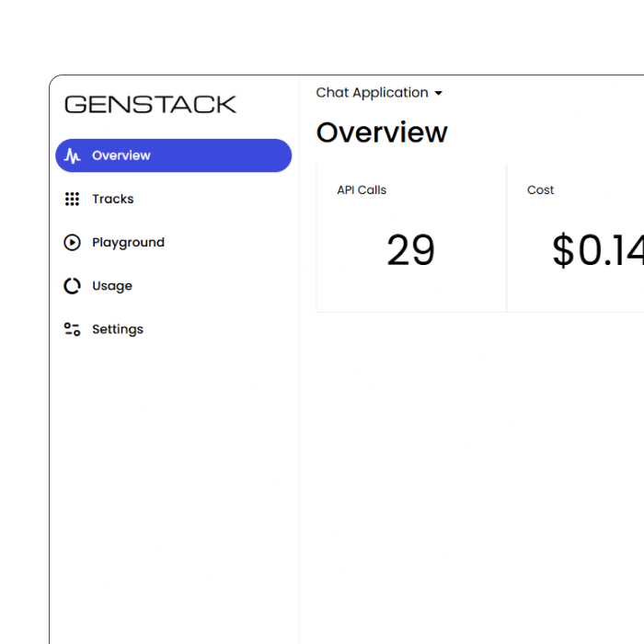Click the Overview pulse icon in sidebar
Viewport: 644px width, 644px height.
[72, 156]
